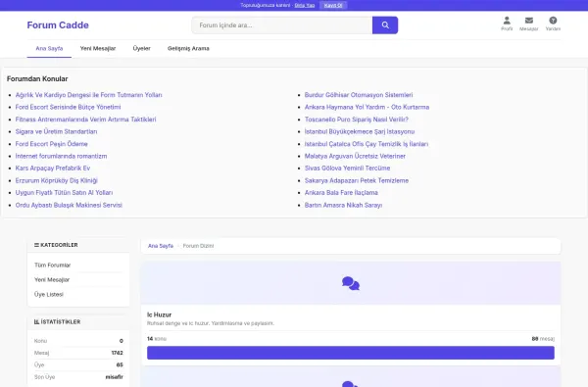588x387 pixels.
Task: Click the Ana Sayfa breadcrumb link
Action: coord(161,246)
